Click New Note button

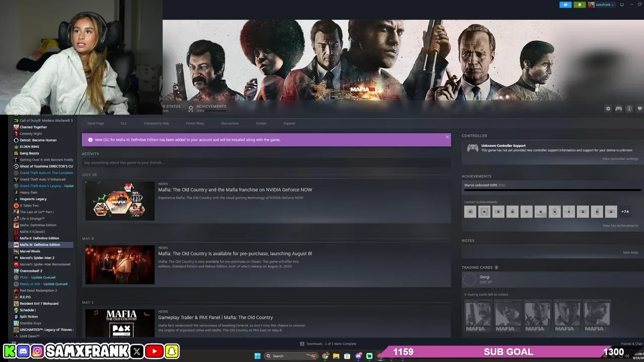(x=630, y=252)
